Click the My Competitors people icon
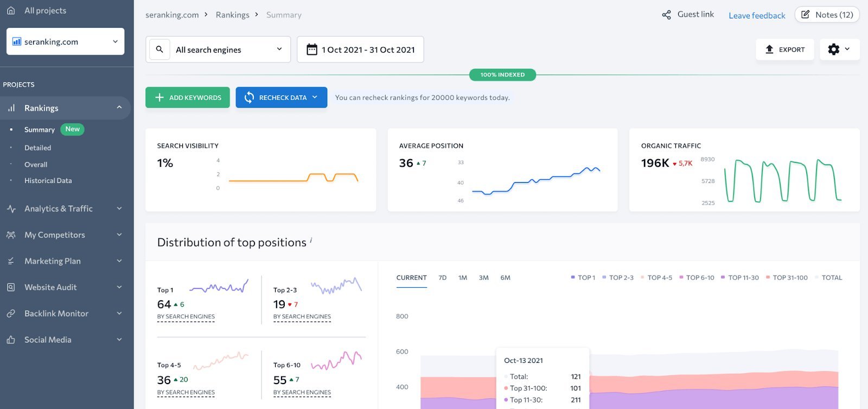 click(11, 235)
